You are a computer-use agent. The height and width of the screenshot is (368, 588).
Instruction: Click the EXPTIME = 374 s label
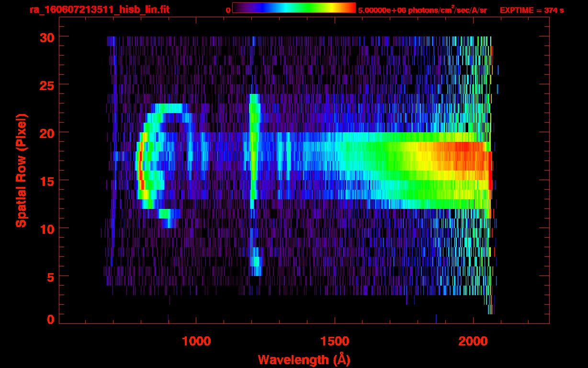pyautogui.click(x=531, y=10)
